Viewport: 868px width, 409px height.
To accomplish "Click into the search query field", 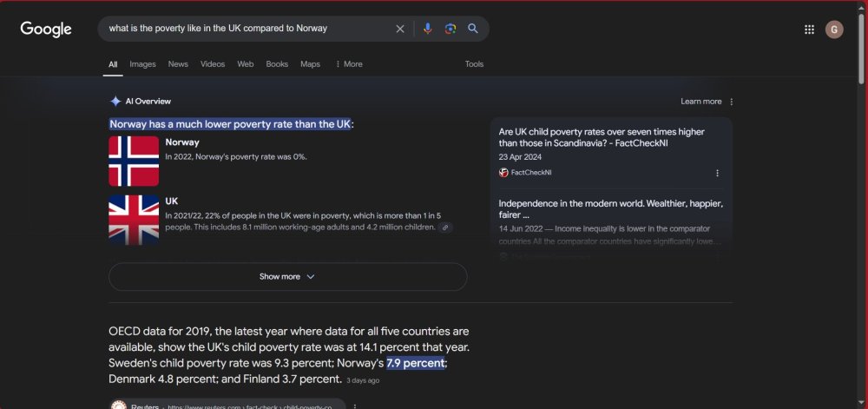I will click(x=249, y=29).
